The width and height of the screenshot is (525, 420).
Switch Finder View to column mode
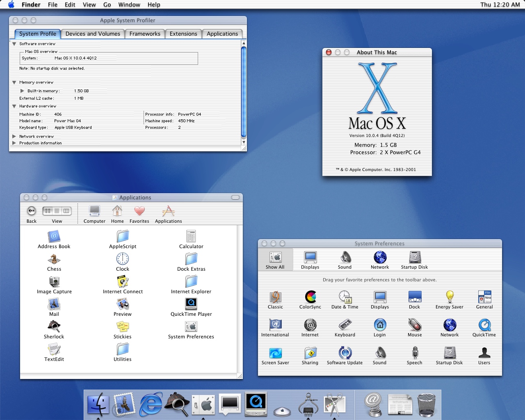click(x=66, y=211)
